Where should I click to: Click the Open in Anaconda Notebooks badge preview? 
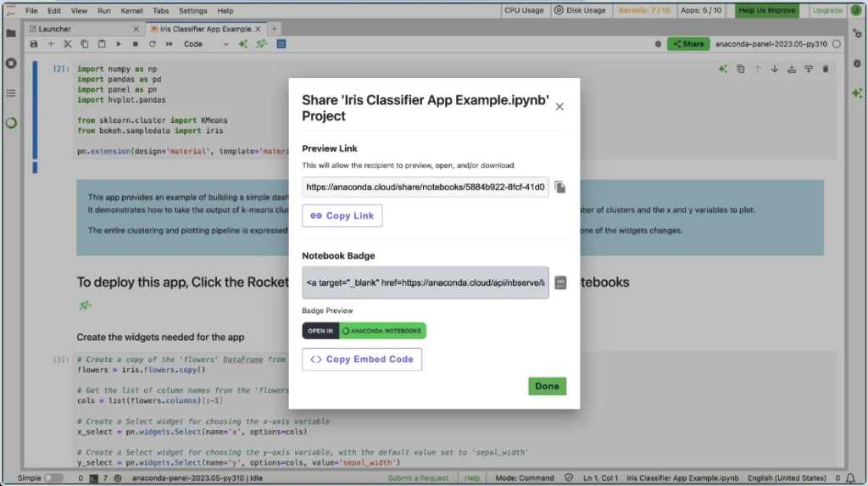364,331
